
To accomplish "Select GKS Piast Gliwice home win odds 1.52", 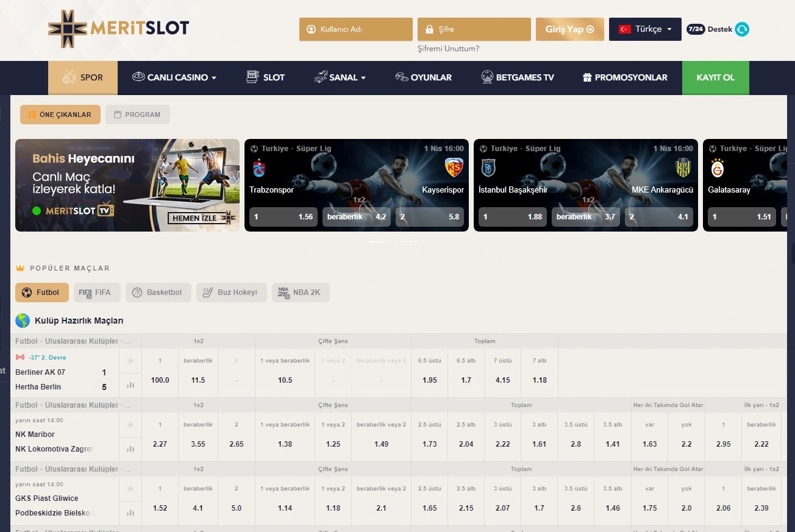I will pos(160,501).
